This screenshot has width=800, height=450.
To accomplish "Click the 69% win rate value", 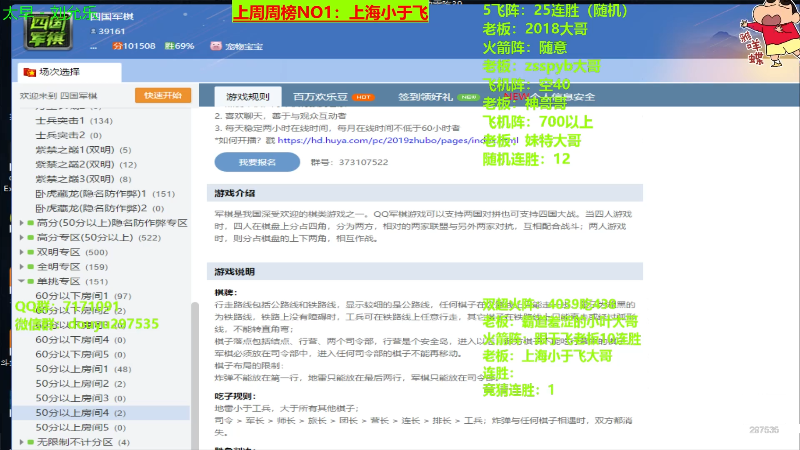I will tap(185, 46).
